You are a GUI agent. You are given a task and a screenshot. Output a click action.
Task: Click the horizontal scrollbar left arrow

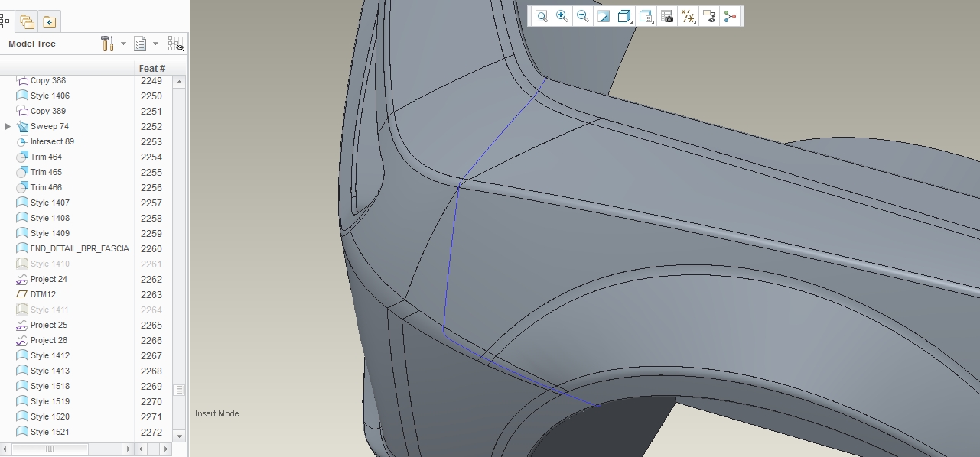tap(5, 449)
